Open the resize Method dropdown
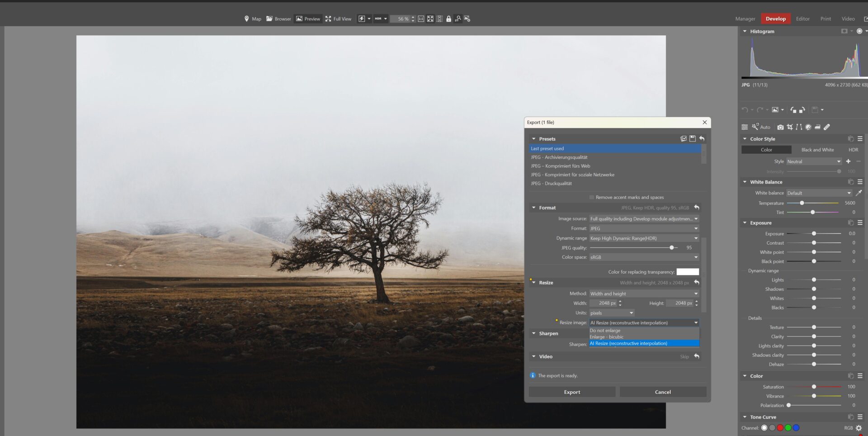The image size is (868, 436). tap(644, 294)
